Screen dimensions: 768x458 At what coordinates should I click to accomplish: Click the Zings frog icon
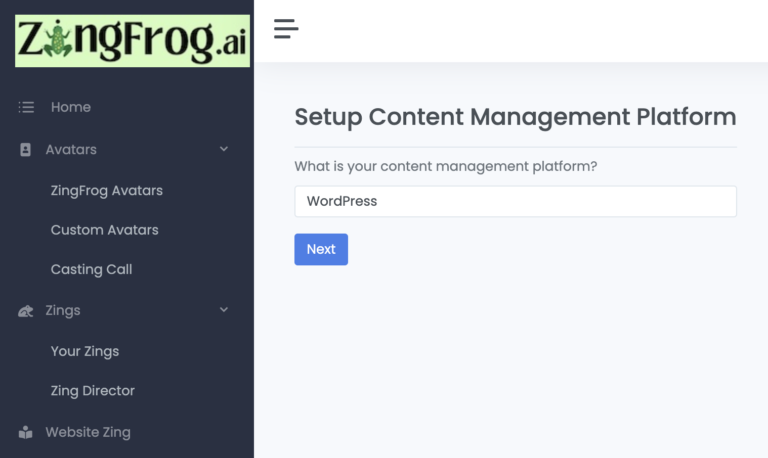point(25,311)
